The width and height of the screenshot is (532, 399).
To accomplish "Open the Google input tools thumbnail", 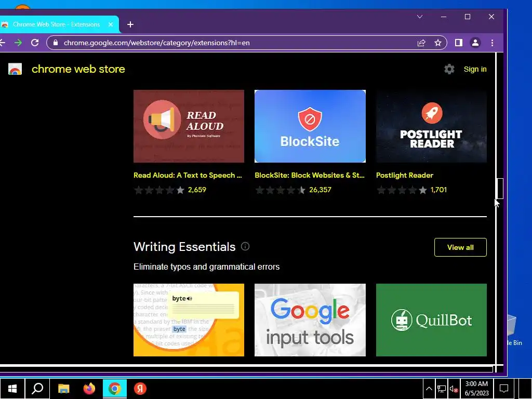I will coord(310,320).
